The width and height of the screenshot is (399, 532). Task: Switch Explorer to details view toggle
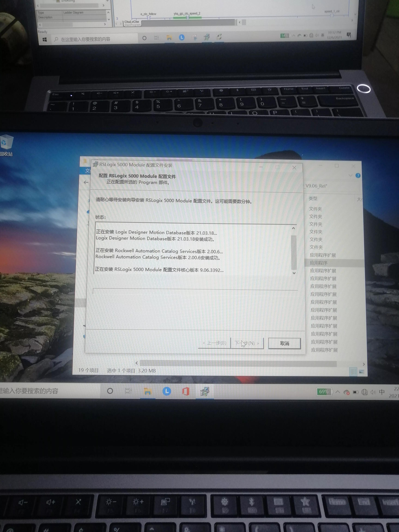tap(353, 372)
